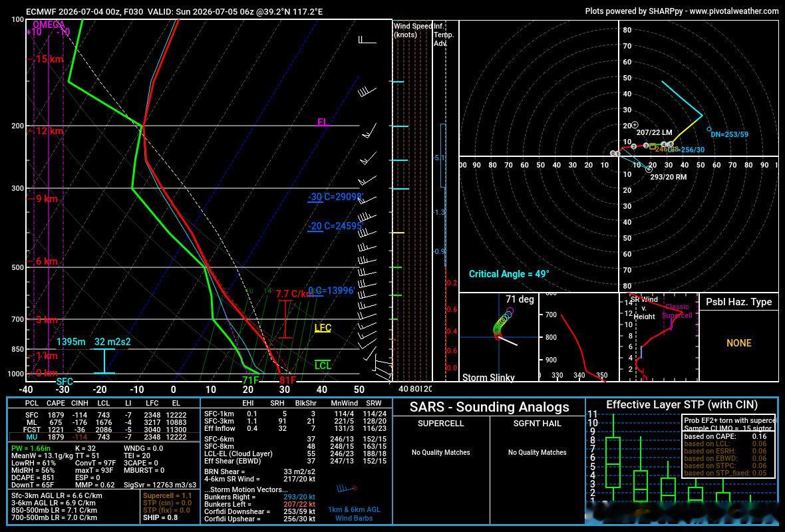Click the PW = 1.66in value
Image resolution: width=785 pixels, height=532 pixels.
point(31,448)
